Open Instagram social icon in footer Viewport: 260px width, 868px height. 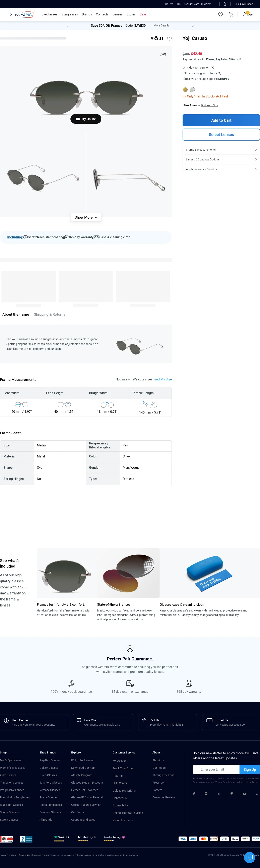point(206,794)
